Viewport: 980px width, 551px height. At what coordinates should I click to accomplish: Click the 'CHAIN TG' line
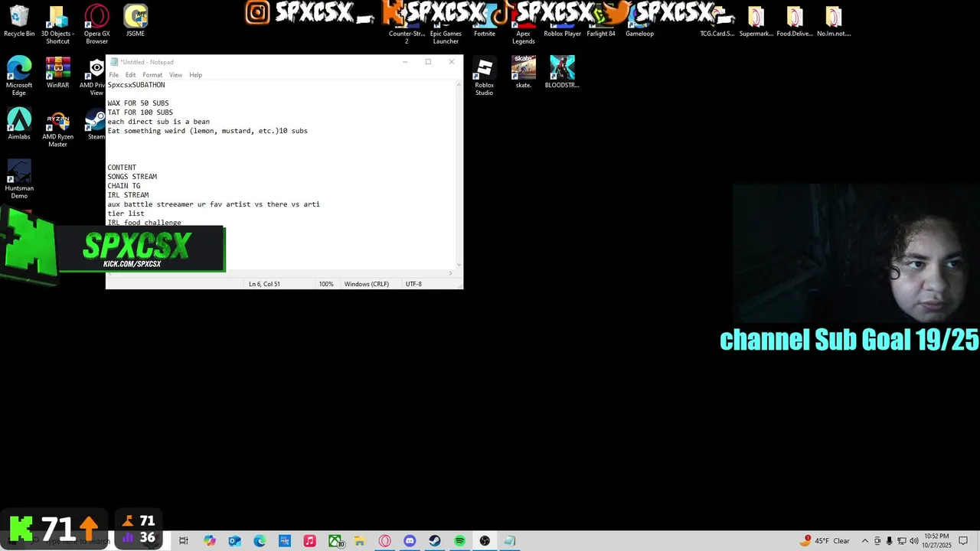pos(124,186)
